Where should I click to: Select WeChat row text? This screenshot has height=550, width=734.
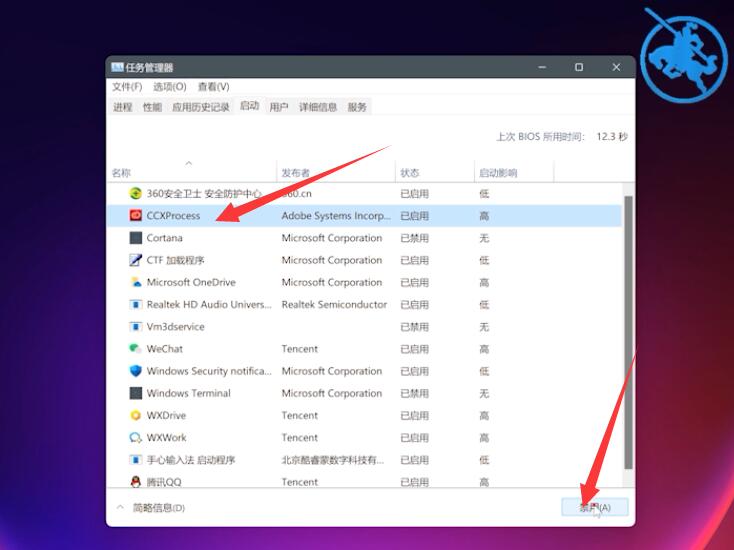(x=165, y=349)
